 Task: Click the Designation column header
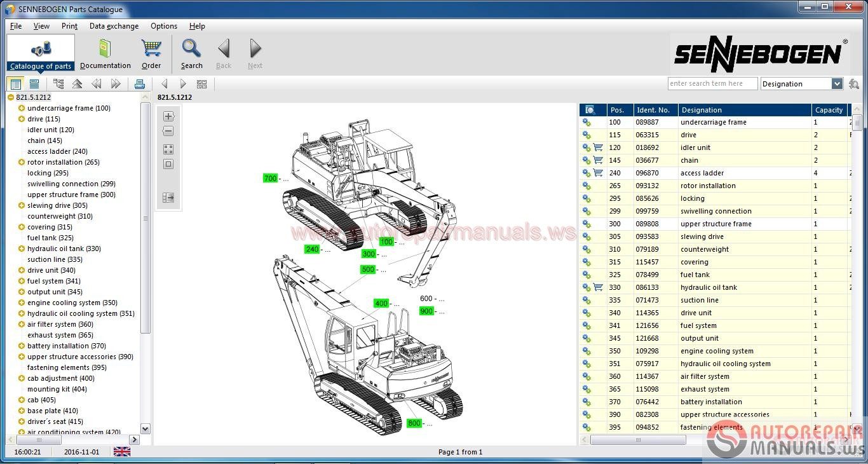(x=745, y=110)
